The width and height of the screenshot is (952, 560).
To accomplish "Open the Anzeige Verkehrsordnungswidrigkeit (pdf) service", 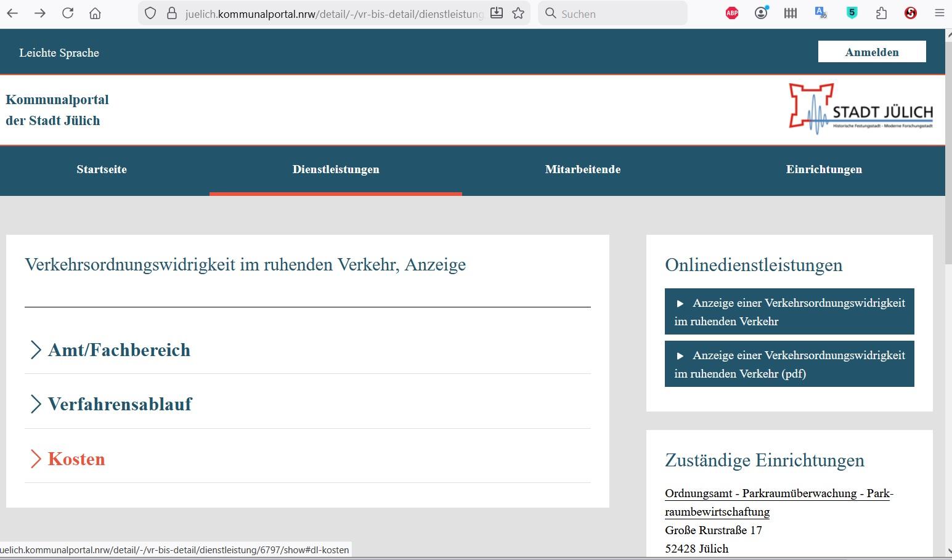I will (x=789, y=364).
